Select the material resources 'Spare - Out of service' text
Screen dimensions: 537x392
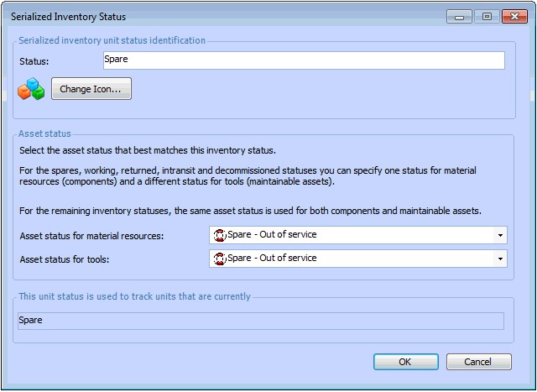[x=272, y=235]
